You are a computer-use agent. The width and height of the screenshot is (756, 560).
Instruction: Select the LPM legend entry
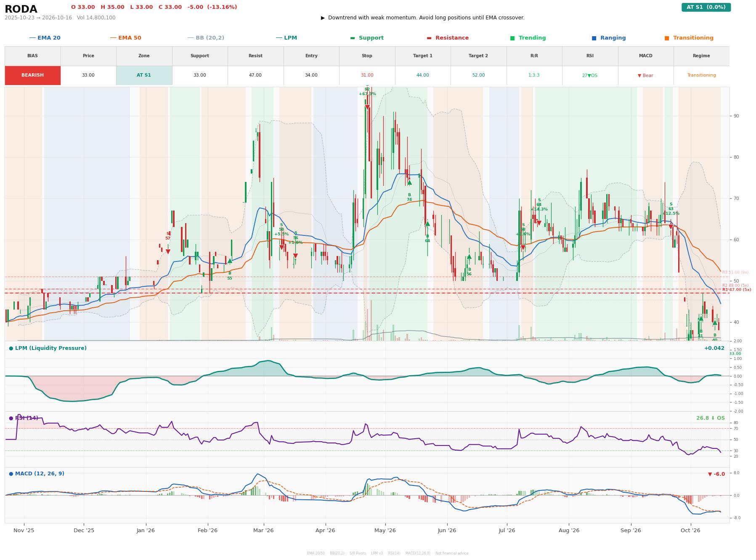tap(286, 38)
